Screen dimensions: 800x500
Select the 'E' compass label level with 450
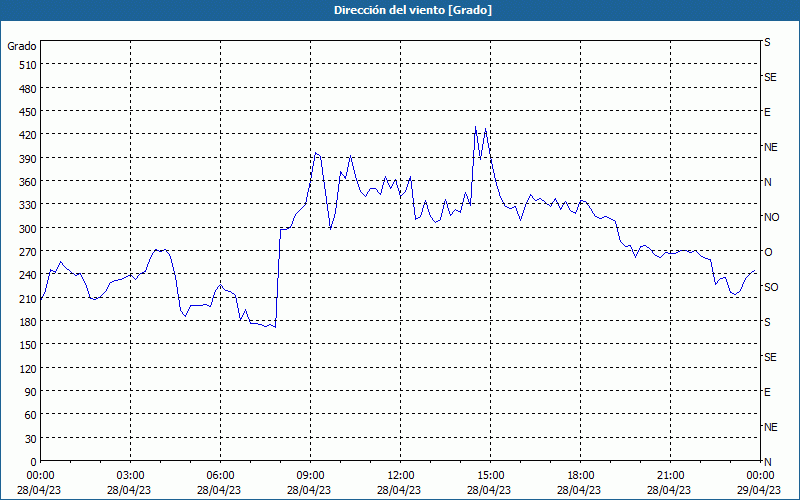[767, 112]
